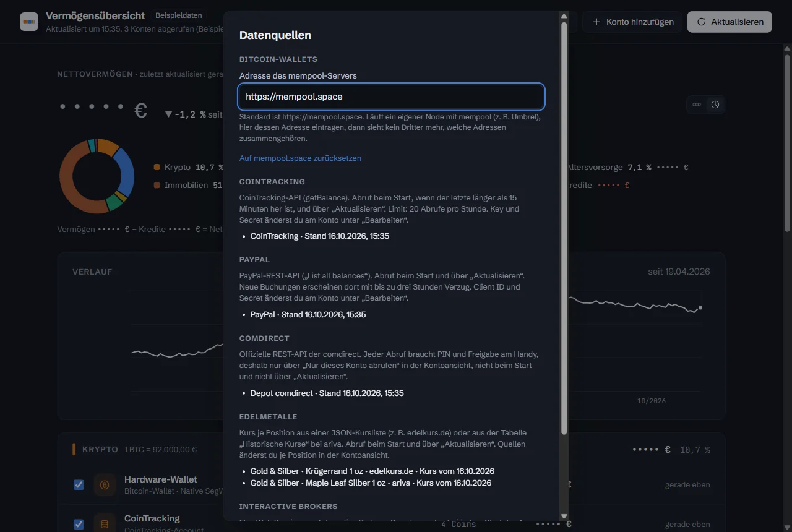Click the 'Datenquellen' dialog heading
Image resolution: width=792 pixels, height=532 pixels.
(275, 35)
